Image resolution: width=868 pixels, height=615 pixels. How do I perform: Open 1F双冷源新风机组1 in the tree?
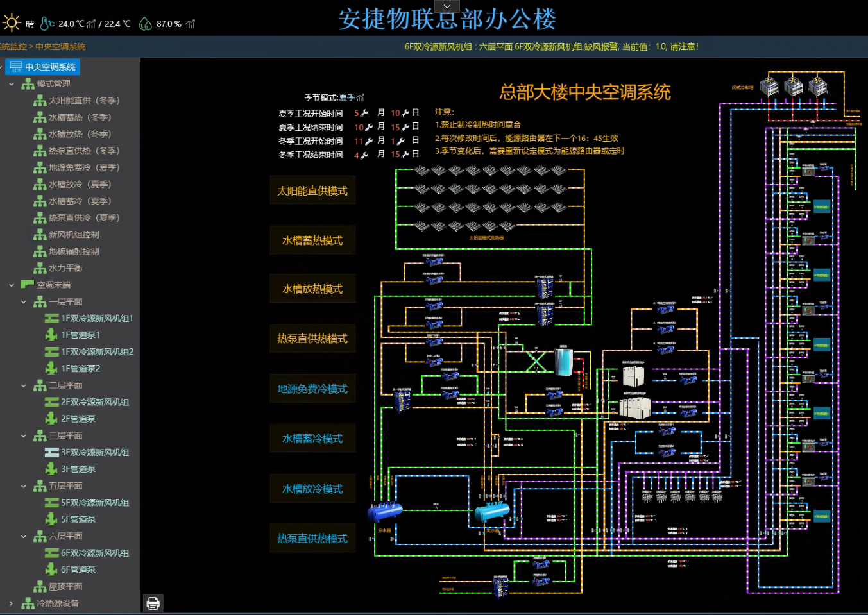point(97,318)
